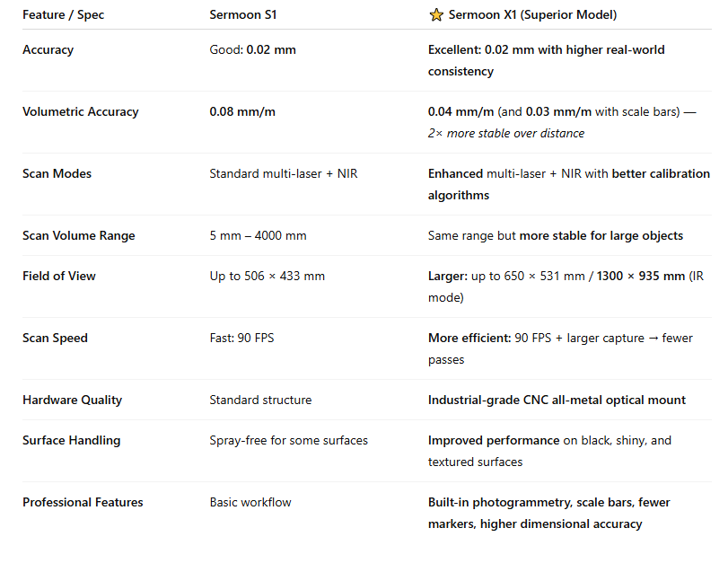
Task: Click the "Sermoon X1 (Superior Model)" header text
Action: tap(533, 15)
